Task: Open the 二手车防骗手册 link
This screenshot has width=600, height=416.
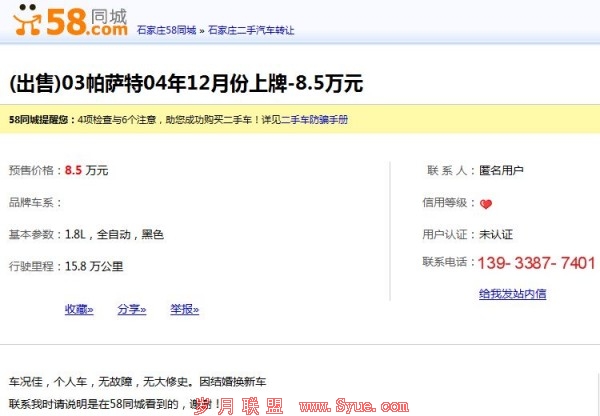Action: tap(315, 120)
